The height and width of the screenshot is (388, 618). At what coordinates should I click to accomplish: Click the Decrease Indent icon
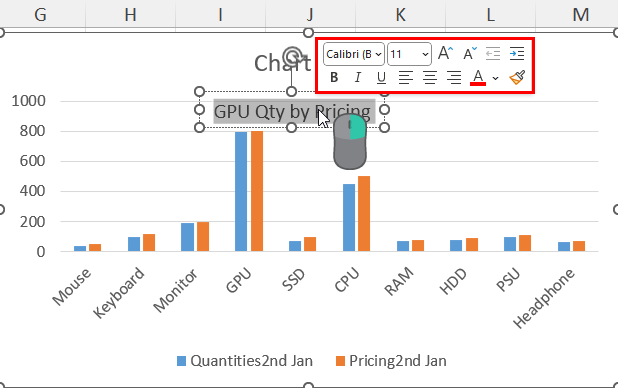coord(493,53)
